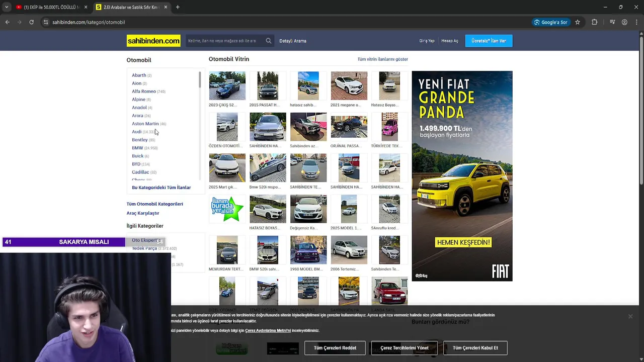Open Detaylı Arama

293,41
